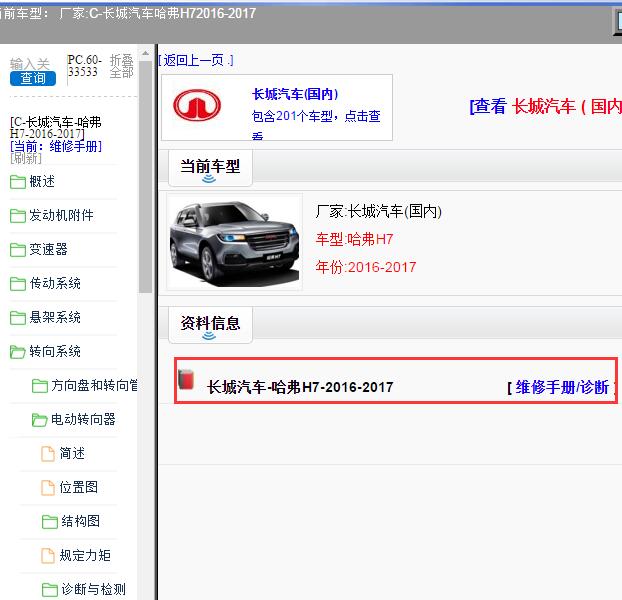Click 当前：维修手册 link in sidebar
622x600 pixels.
point(56,146)
